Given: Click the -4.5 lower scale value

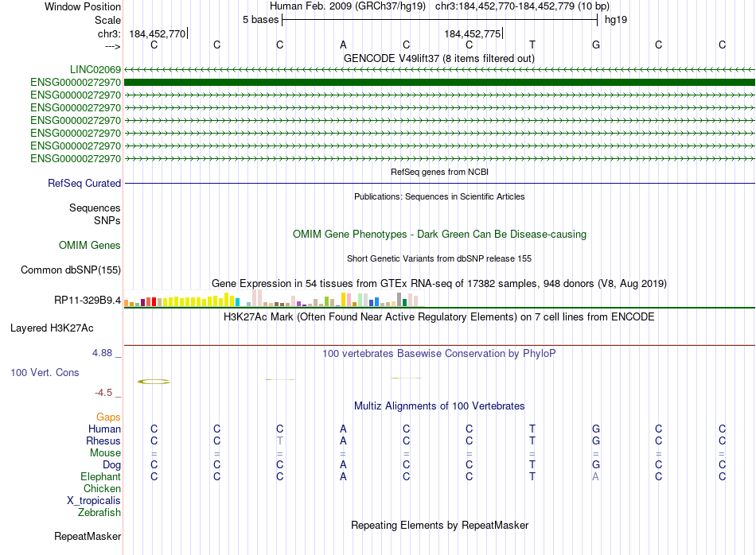Looking at the screenshot, I should (103, 393).
